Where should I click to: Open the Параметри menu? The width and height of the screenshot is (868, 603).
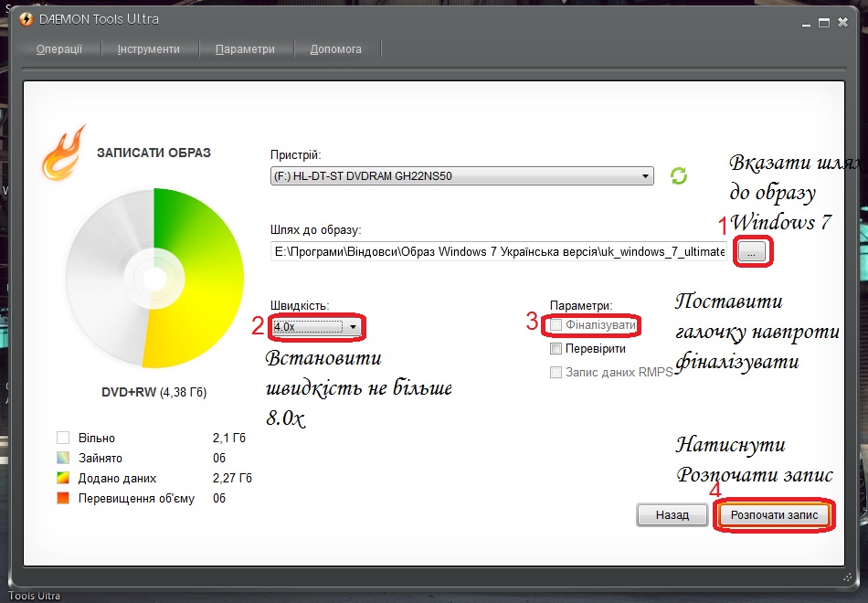click(245, 49)
